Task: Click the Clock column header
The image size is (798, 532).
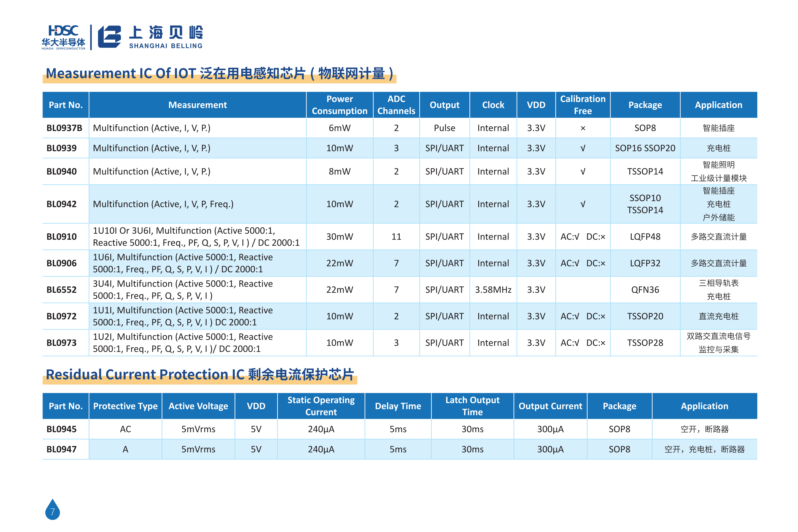Action: [x=493, y=105]
